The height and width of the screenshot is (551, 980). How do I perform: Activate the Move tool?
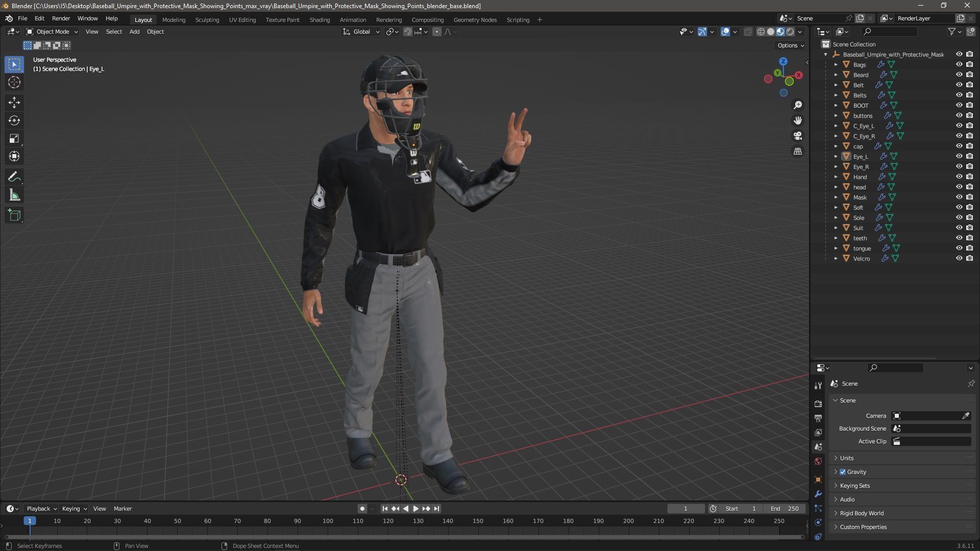pos(14,102)
